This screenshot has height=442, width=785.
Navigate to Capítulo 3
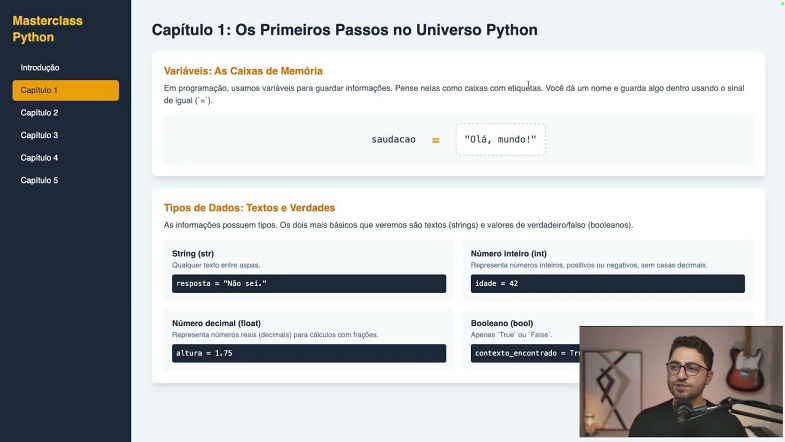40,135
